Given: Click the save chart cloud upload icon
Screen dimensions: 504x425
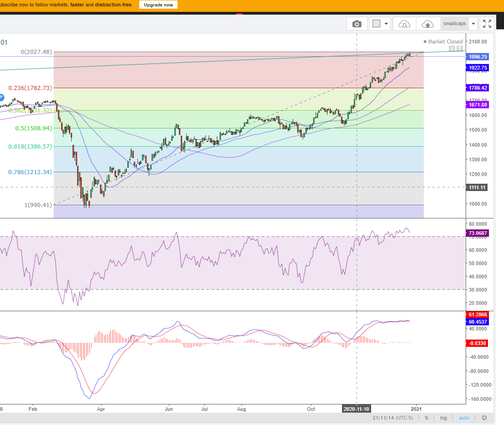Looking at the screenshot, I should tap(428, 24).
